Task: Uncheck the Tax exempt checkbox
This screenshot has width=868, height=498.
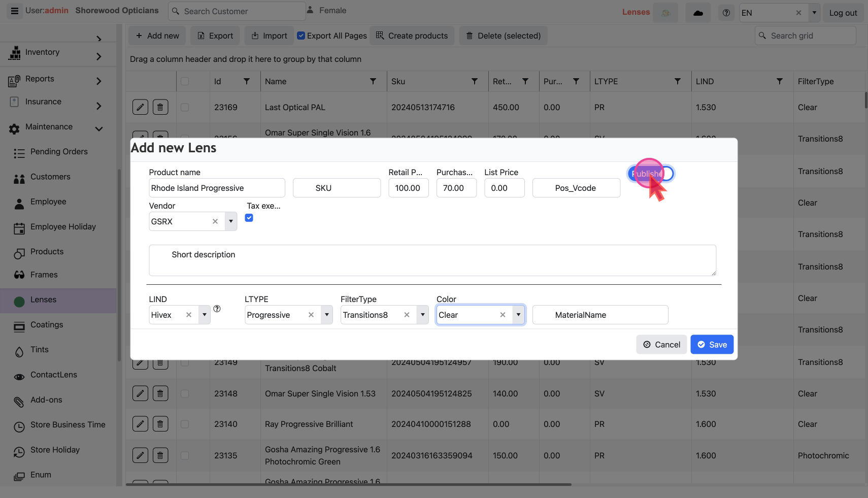Action: pos(249,218)
